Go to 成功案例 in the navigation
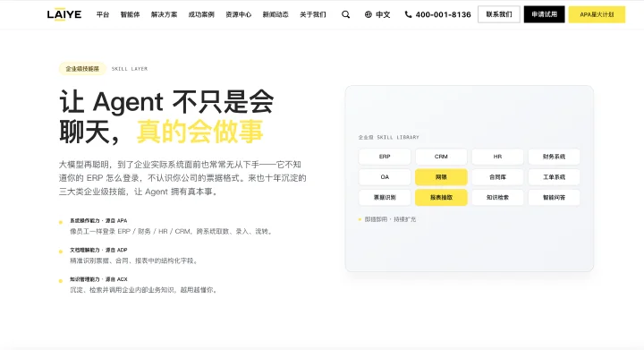Image resolution: width=644 pixels, height=350 pixels. pos(201,14)
